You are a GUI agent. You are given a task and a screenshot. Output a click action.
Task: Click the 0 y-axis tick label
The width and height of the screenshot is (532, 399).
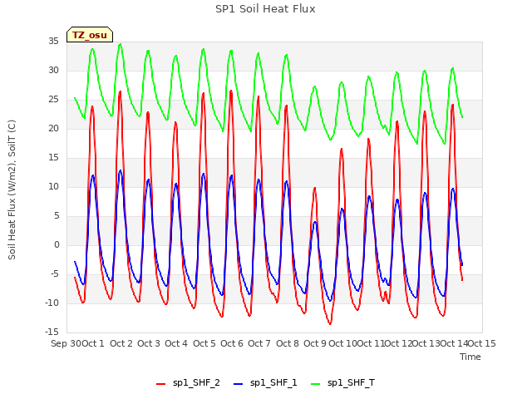57,244
